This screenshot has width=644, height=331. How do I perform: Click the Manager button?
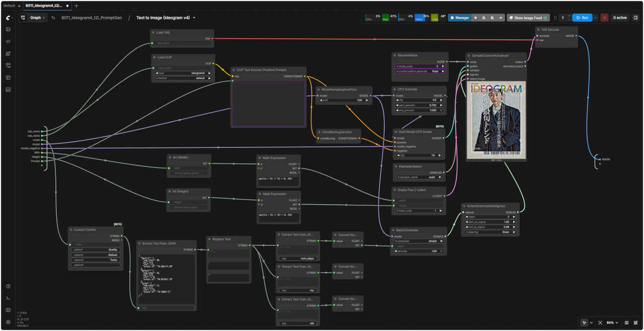coord(459,18)
